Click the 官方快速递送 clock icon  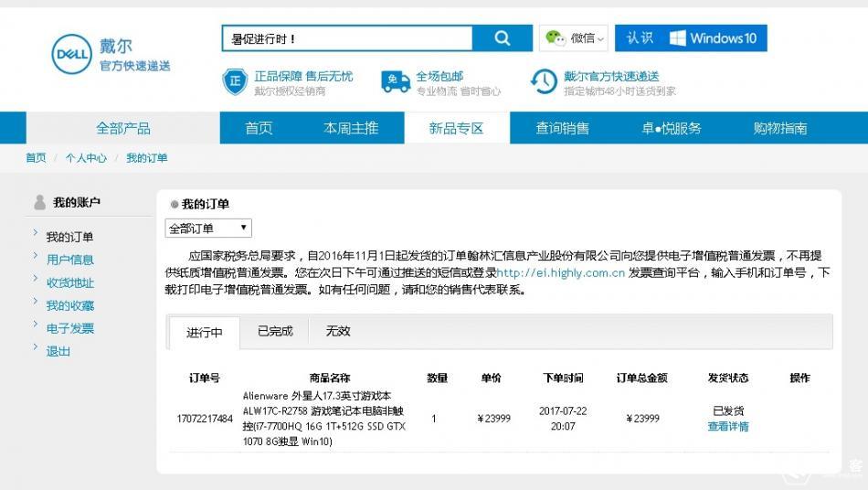[x=544, y=81]
